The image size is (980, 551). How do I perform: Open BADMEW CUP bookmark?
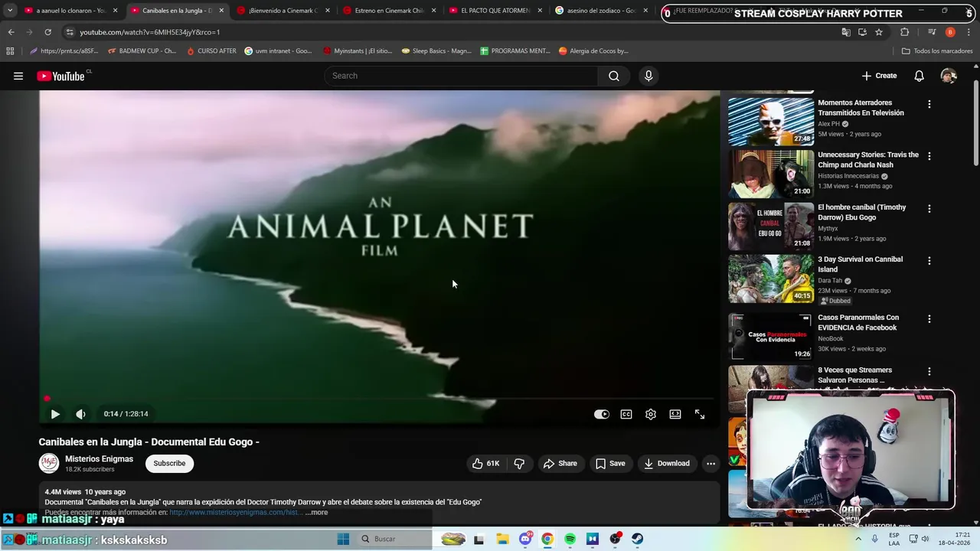[x=142, y=51]
